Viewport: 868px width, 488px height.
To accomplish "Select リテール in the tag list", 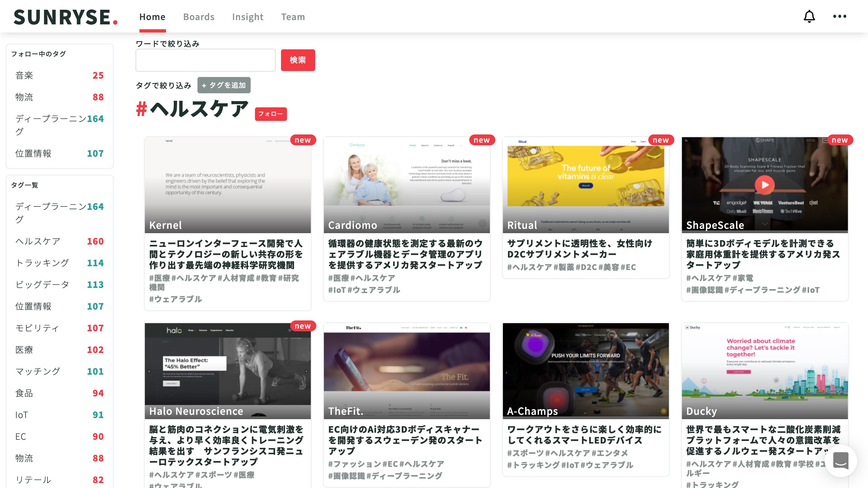I will coord(59,480).
